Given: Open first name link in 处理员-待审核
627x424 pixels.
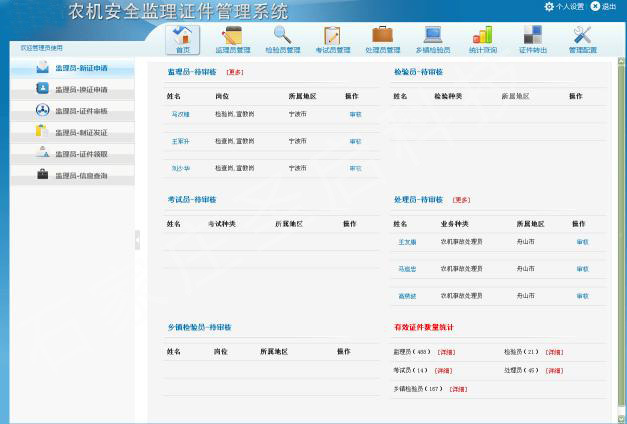Looking at the screenshot, I should point(407,242).
